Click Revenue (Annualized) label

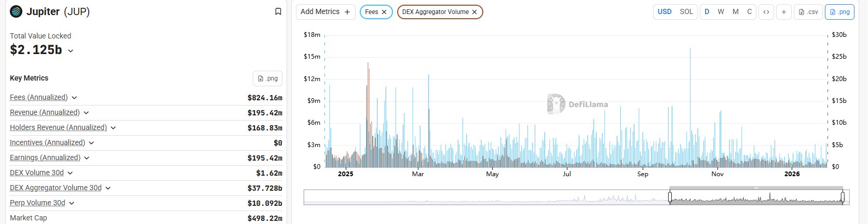45,113
